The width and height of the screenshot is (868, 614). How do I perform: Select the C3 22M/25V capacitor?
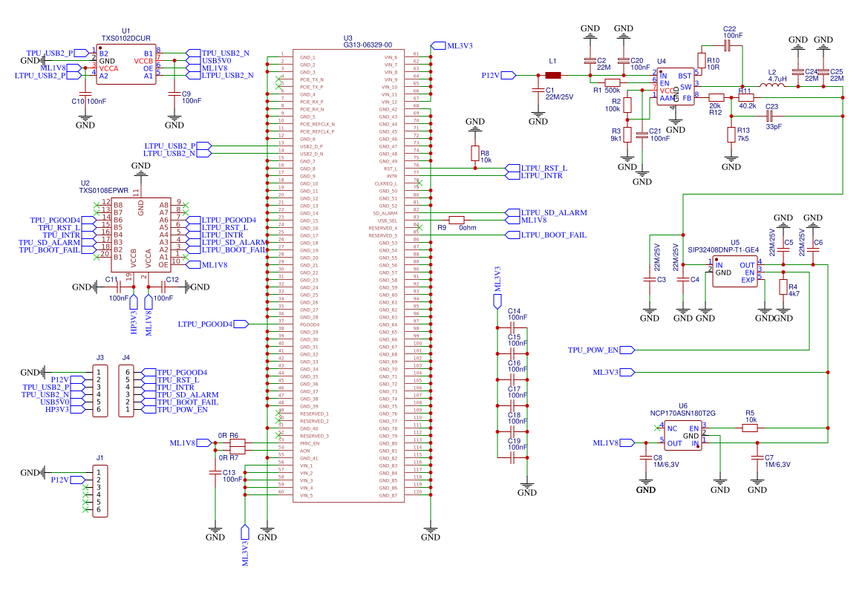pos(650,280)
